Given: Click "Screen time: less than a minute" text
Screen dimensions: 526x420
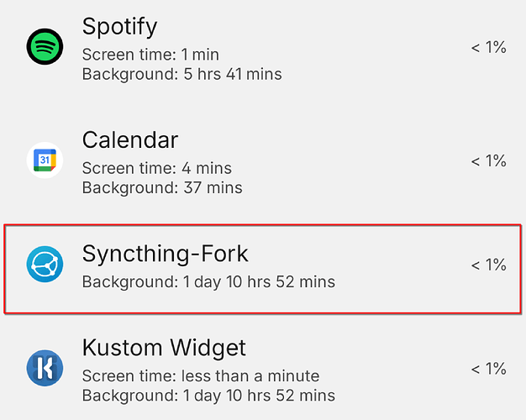Looking at the screenshot, I should click(201, 375).
